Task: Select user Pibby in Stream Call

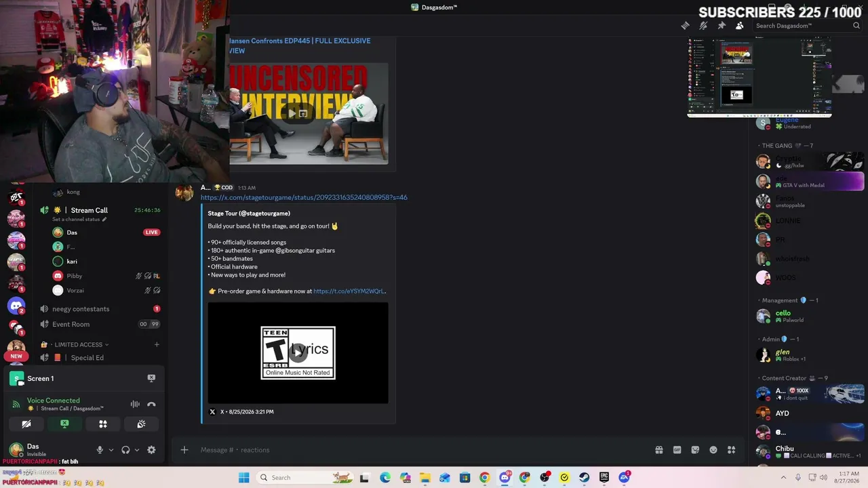Action: 74,276
